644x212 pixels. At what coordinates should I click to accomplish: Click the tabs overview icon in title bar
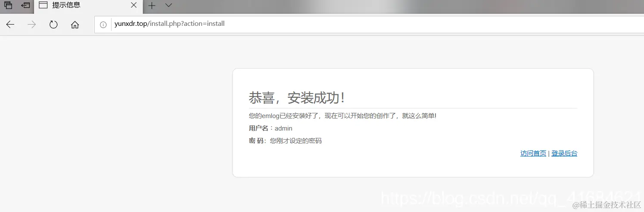click(x=8, y=6)
